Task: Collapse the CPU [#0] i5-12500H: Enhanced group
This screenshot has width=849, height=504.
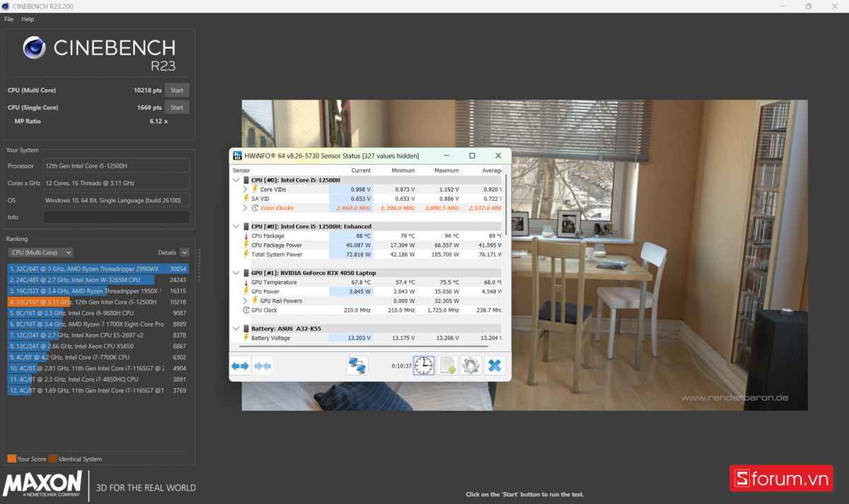Action: click(236, 226)
